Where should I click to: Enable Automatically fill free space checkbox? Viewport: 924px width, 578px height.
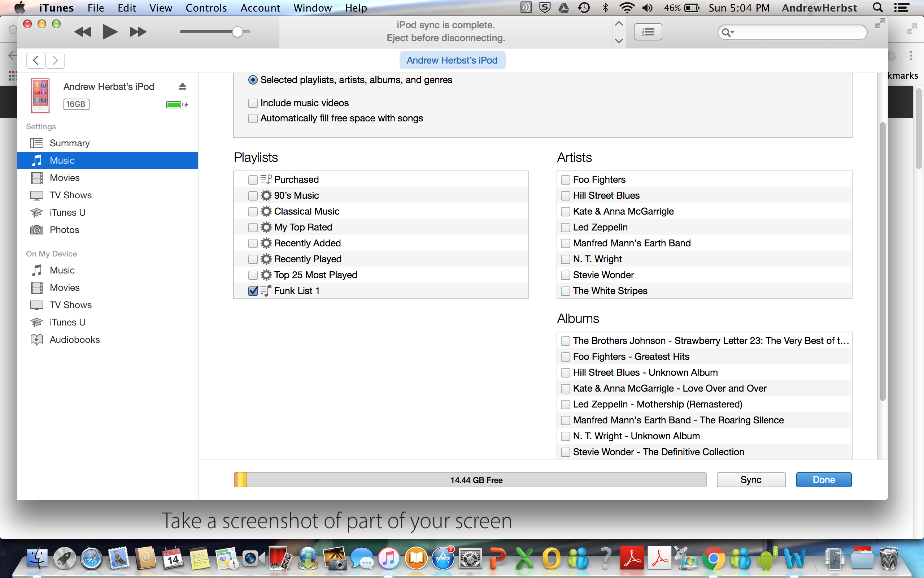[253, 118]
